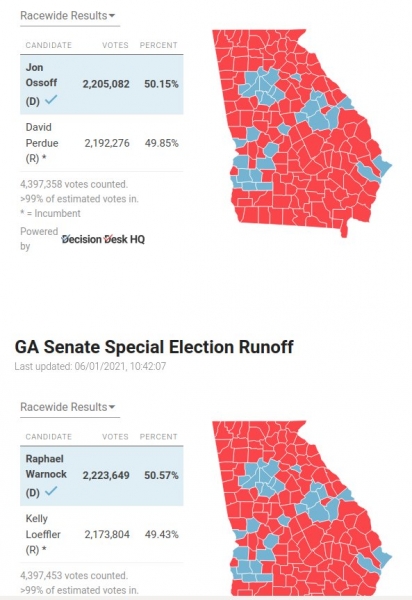Click the blue coastal county on top map

[383, 167]
